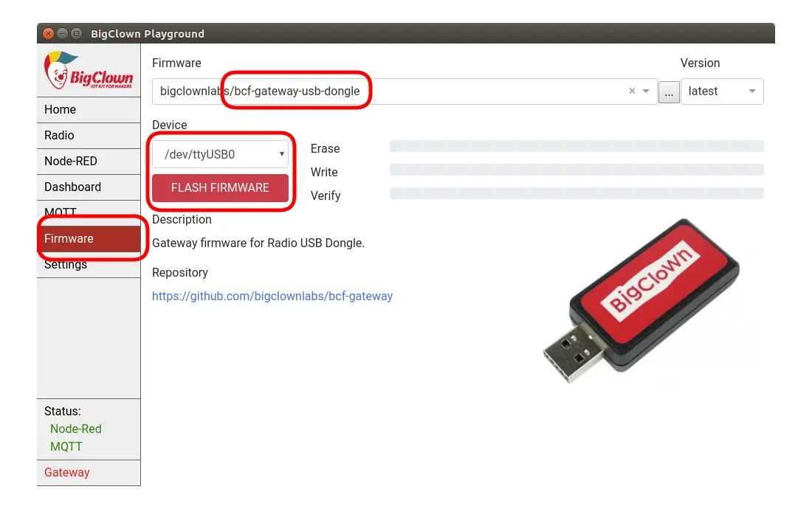The width and height of the screenshot is (812, 509).
Task: Open the Node-RED sidebar entry
Action: click(x=89, y=162)
